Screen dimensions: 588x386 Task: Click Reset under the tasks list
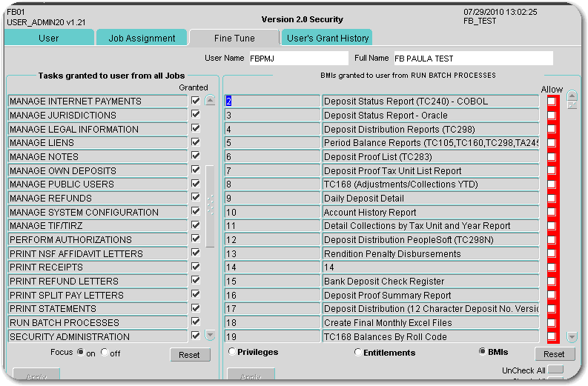coord(190,355)
